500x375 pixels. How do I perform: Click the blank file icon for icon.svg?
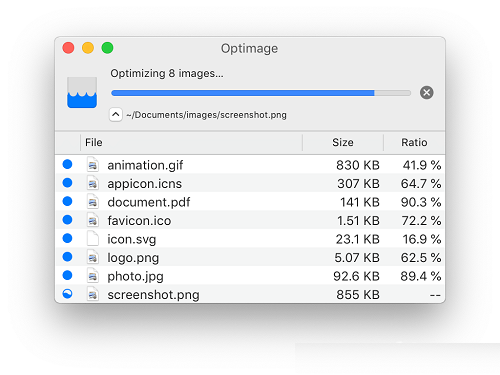click(93, 239)
